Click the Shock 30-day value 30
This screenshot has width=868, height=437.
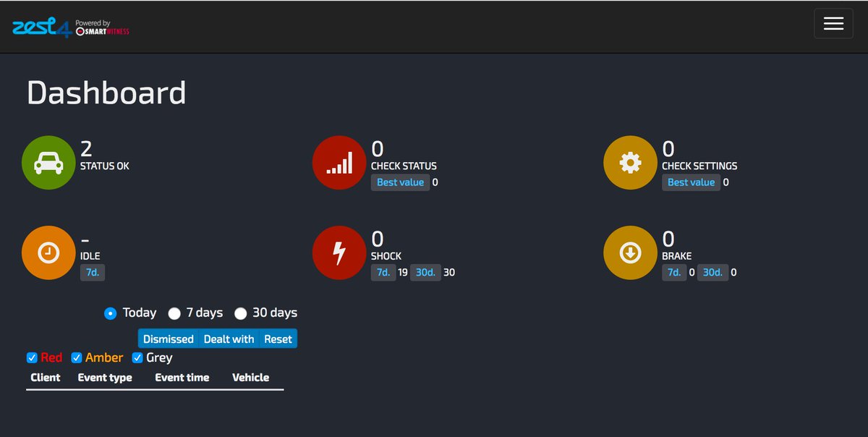point(449,273)
